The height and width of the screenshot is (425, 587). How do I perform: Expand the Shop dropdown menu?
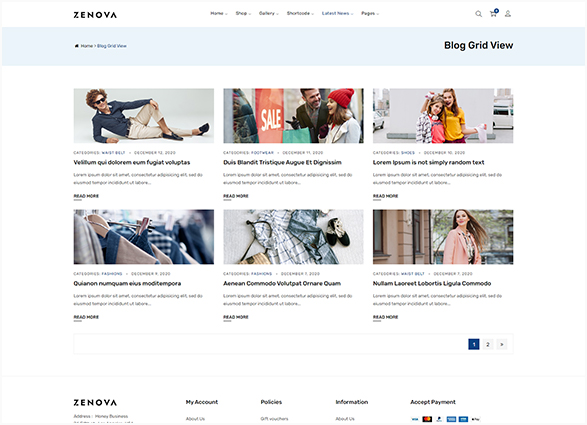click(243, 13)
